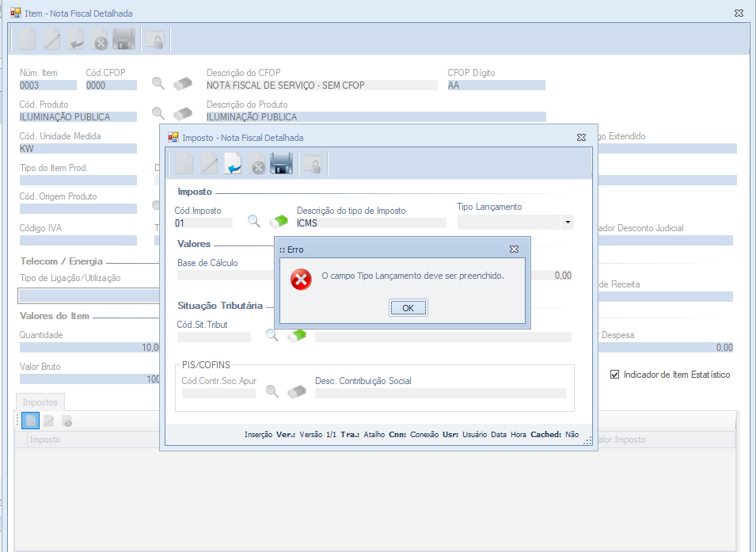Close the Erro message box
756x552 pixels.
point(513,249)
